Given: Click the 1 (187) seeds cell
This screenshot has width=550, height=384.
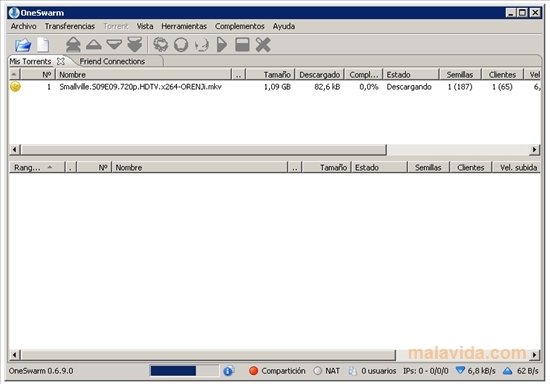Looking at the screenshot, I should tap(460, 87).
